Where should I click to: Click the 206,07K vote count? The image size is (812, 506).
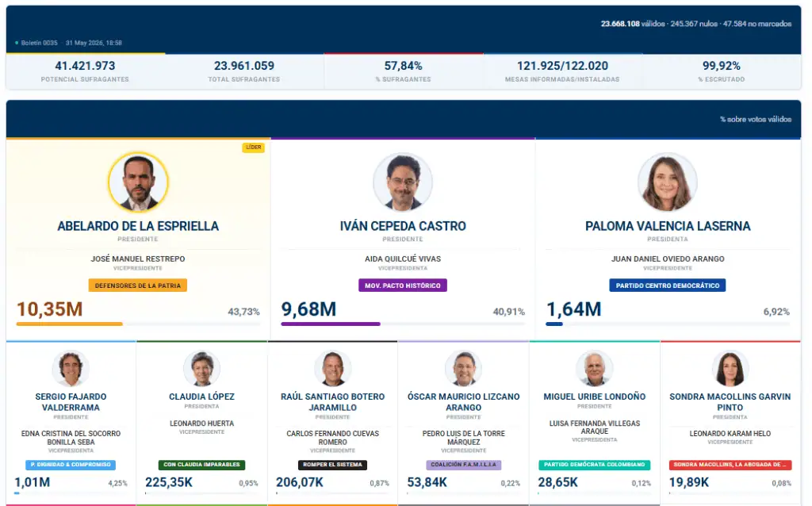pyautogui.click(x=299, y=483)
